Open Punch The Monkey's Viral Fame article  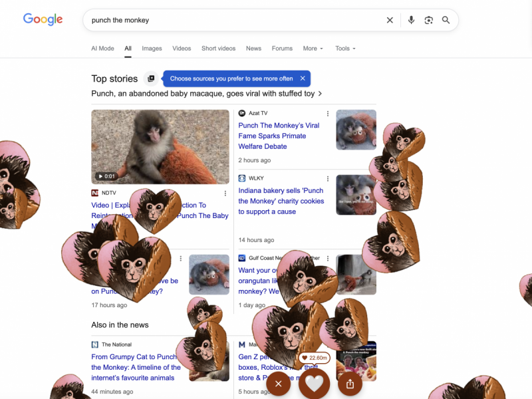click(279, 136)
